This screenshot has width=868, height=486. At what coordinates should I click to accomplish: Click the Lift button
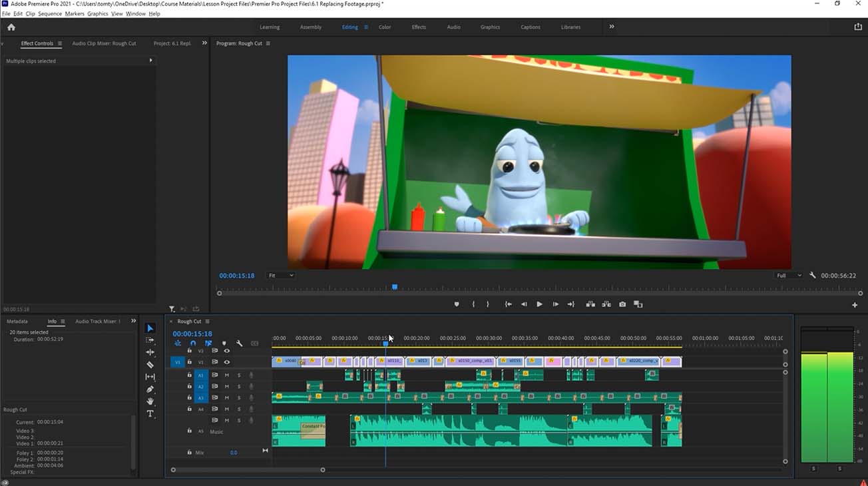coord(590,304)
